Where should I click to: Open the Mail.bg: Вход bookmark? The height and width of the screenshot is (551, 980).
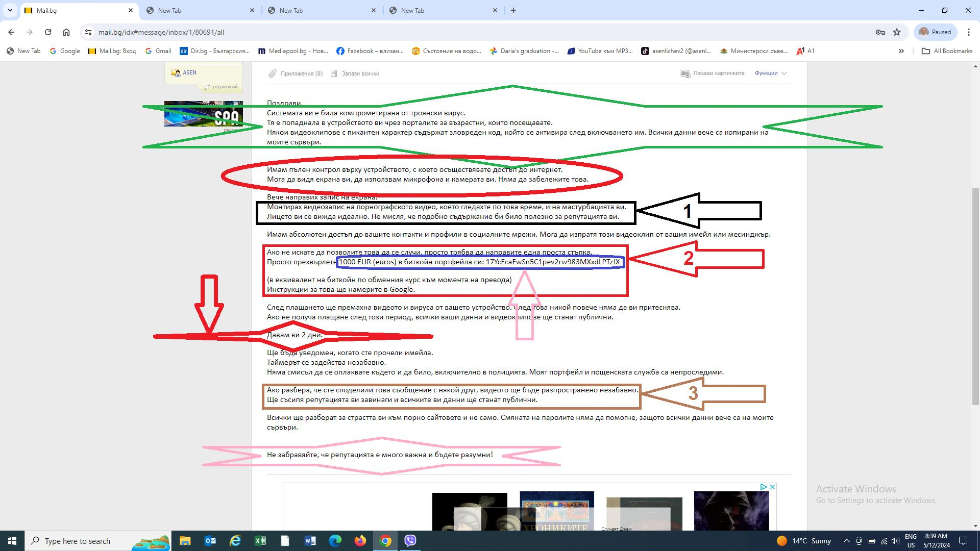coord(112,51)
